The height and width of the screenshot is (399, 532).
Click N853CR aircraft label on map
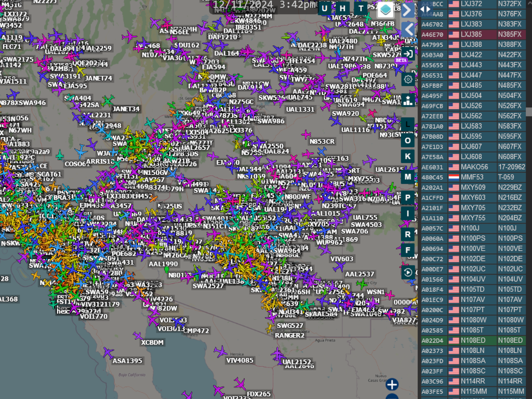click(322, 142)
